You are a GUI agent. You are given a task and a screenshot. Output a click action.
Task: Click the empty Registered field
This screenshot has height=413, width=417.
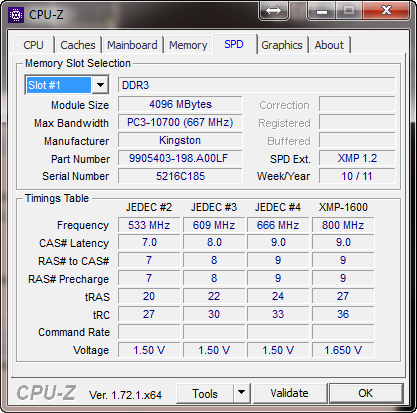coord(357,122)
